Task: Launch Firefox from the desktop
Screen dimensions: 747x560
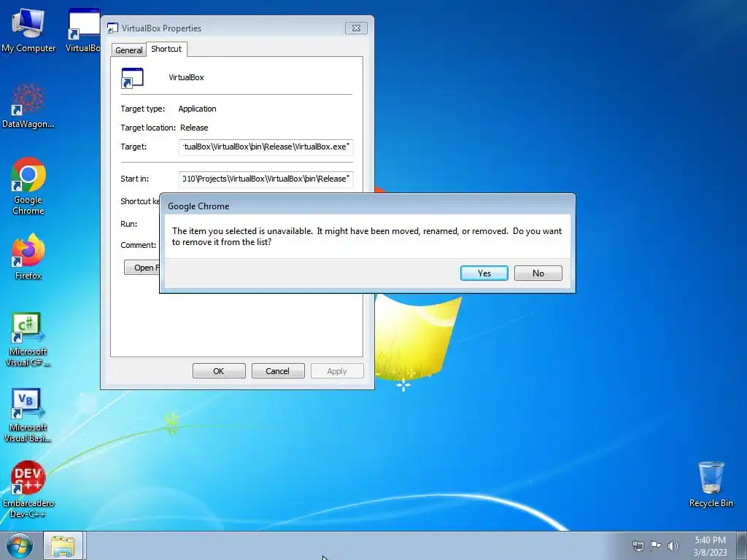Action: click(28, 256)
